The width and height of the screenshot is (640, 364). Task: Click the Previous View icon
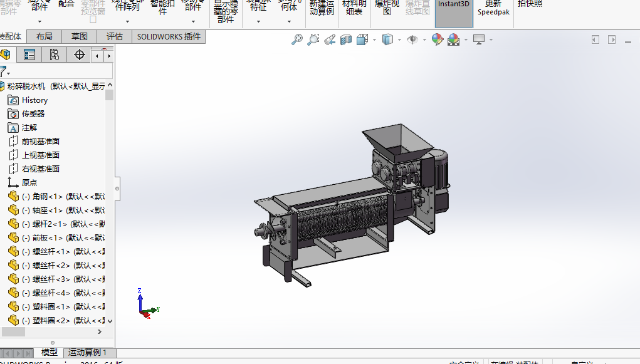pyautogui.click(x=330, y=40)
